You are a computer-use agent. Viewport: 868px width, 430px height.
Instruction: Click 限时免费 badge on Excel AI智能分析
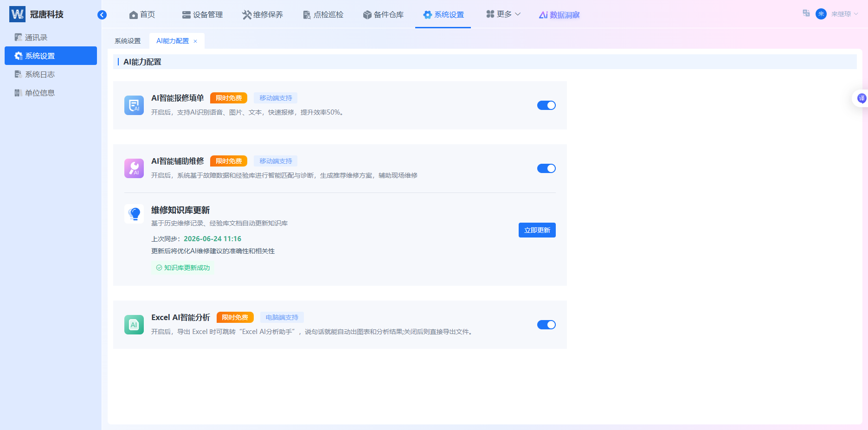coord(235,317)
